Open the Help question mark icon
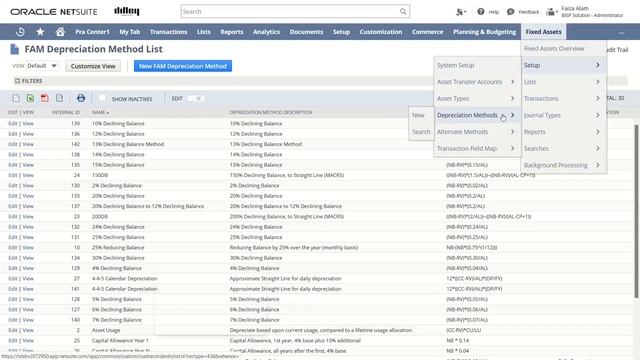 point(481,12)
